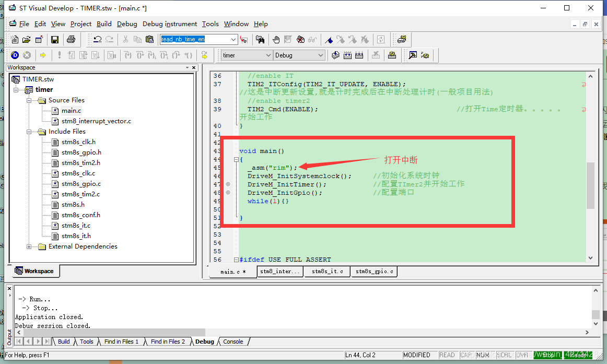The image size is (607, 364).
Task: Open the Debug instrument menu
Action: pos(170,24)
